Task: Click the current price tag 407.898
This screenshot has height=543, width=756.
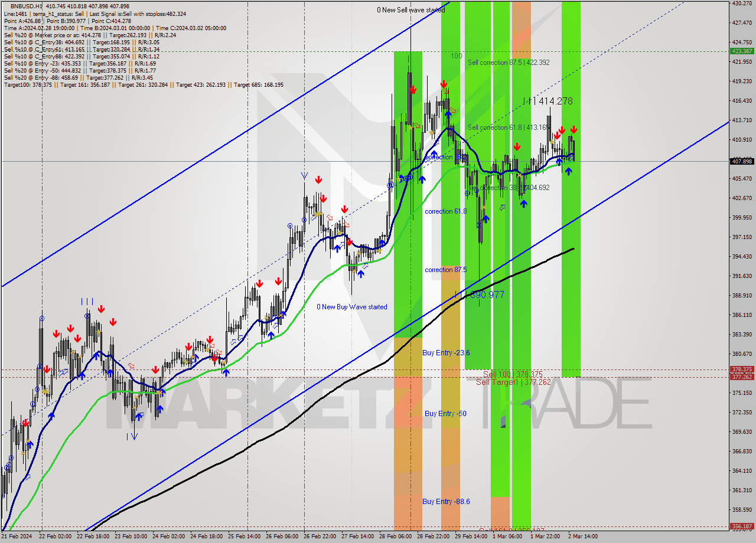Action: coord(742,161)
